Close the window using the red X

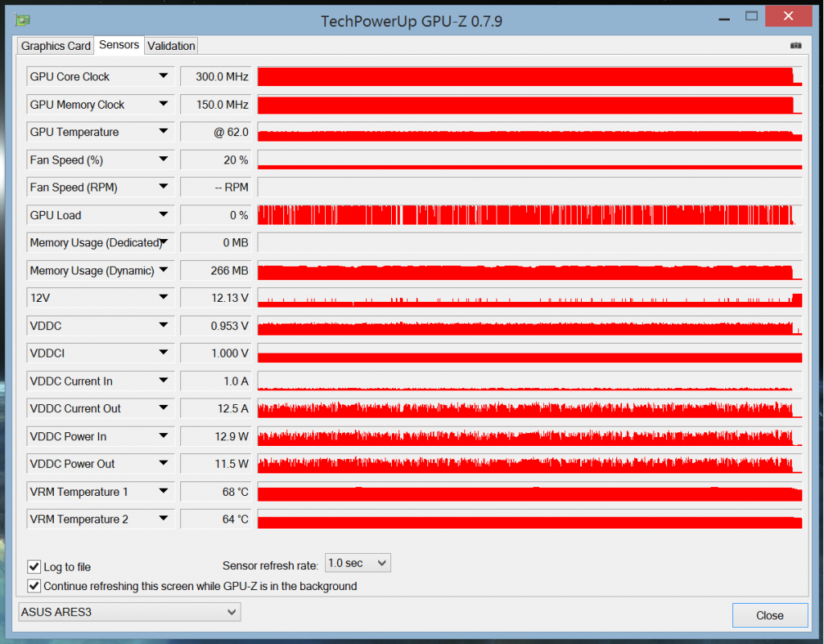tap(789, 16)
